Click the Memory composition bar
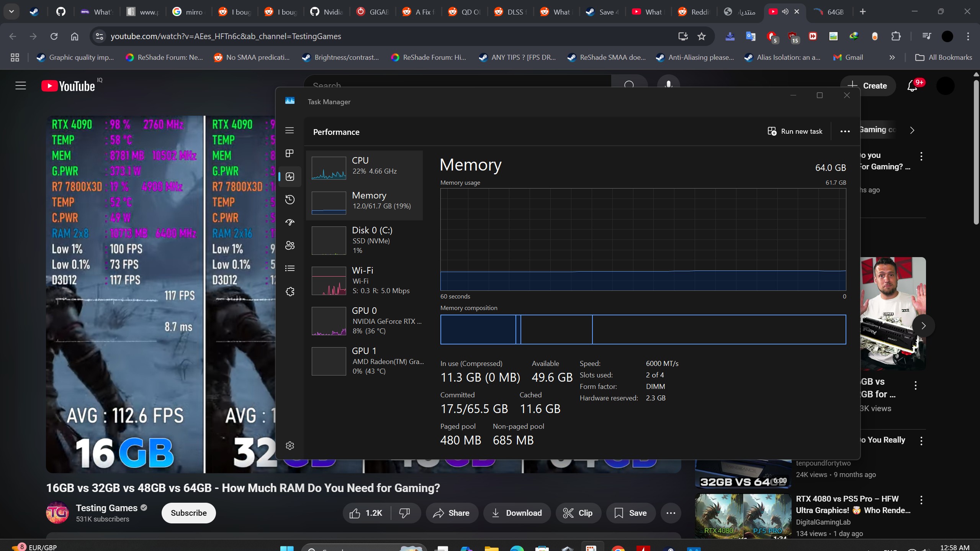The image size is (980, 551). coord(643,330)
